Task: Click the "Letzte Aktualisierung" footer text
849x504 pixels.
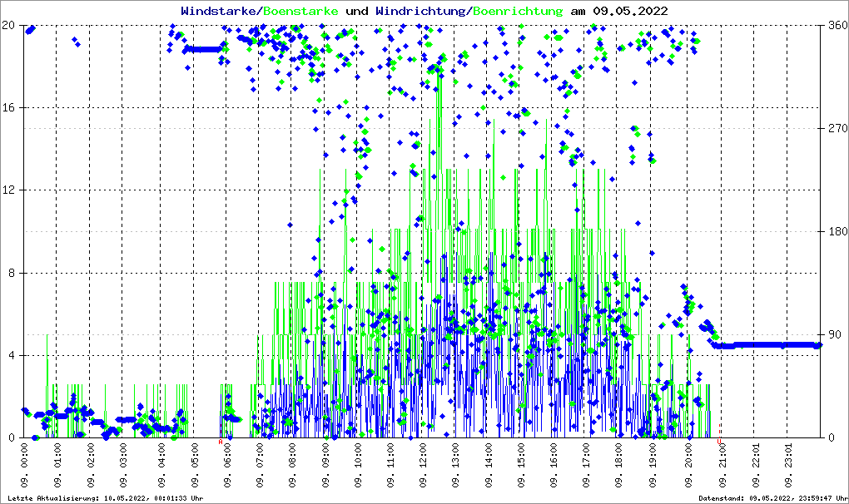Action: click(x=104, y=498)
